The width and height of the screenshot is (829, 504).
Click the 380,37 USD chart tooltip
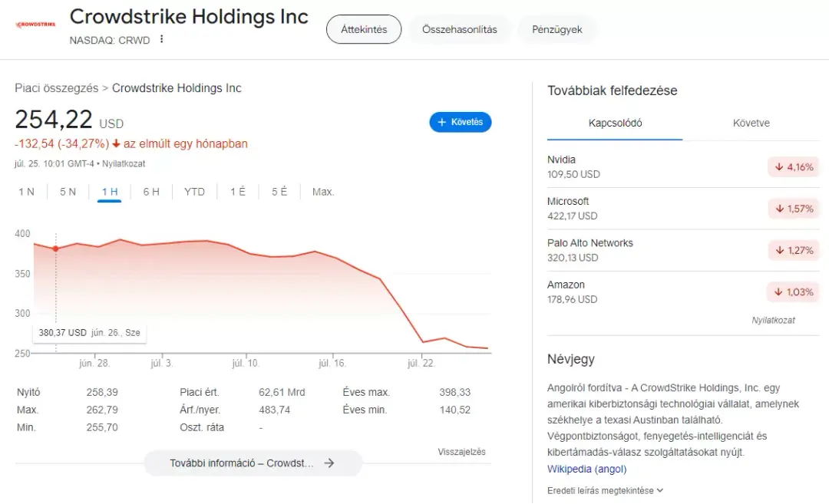click(x=89, y=333)
